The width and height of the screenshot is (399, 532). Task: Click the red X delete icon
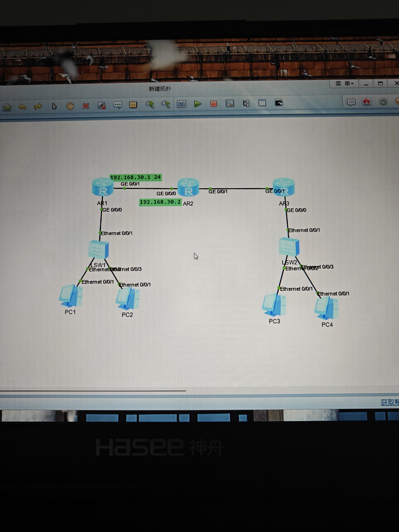click(86, 106)
